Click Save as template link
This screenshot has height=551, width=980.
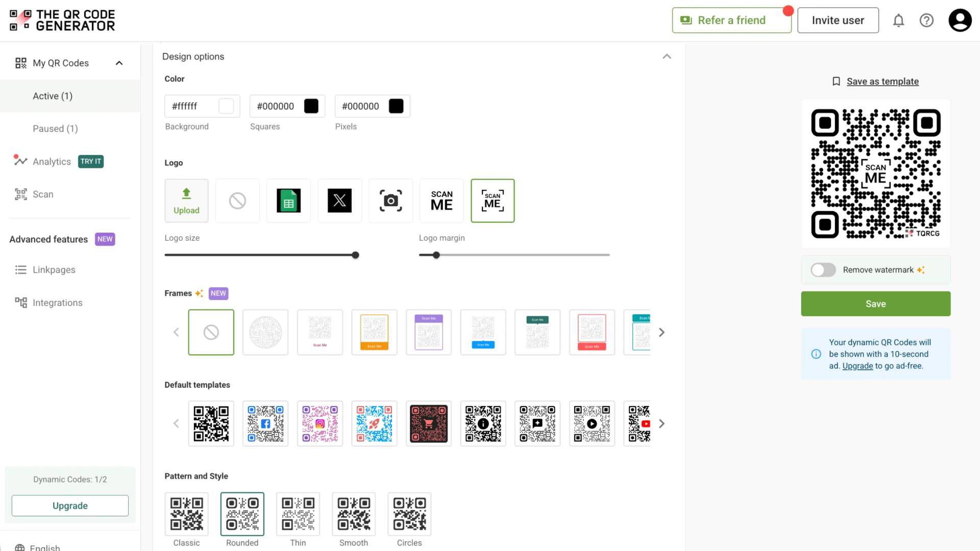[x=883, y=82]
